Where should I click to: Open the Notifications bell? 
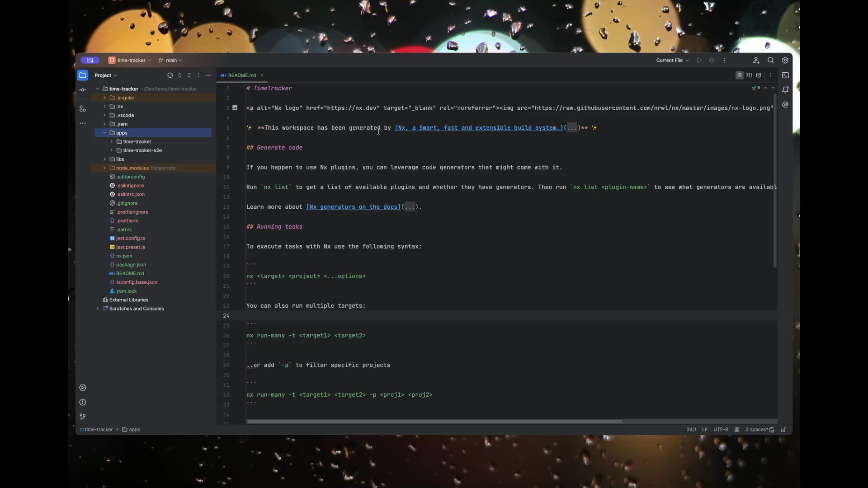coord(785,90)
